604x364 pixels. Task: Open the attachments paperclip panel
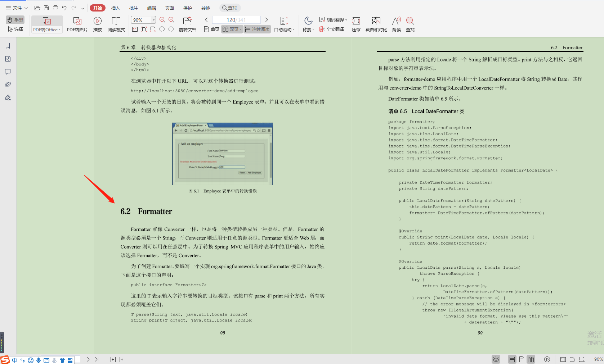pyautogui.click(x=8, y=85)
